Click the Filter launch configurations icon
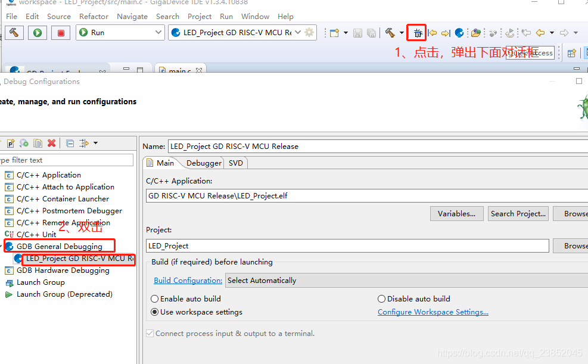This screenshot has width=588, height=364. pos(84,143)
